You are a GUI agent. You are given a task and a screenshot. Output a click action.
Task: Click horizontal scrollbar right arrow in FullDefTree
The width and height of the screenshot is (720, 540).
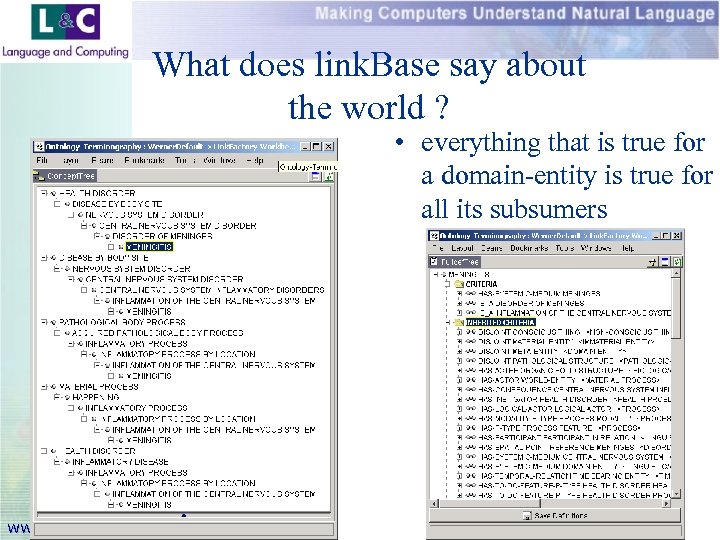click(x=666, y=504)
